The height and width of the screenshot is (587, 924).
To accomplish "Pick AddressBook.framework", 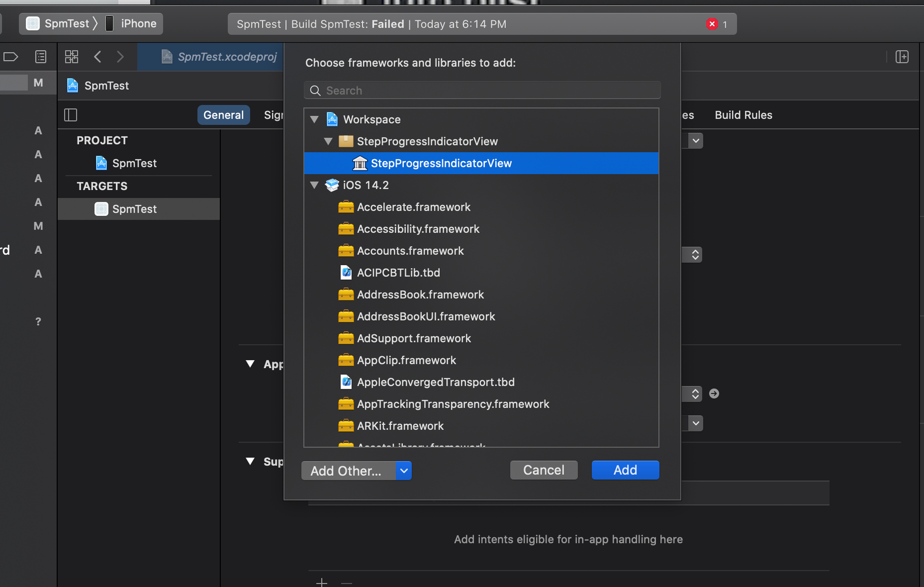I will [x=481, y=294].
